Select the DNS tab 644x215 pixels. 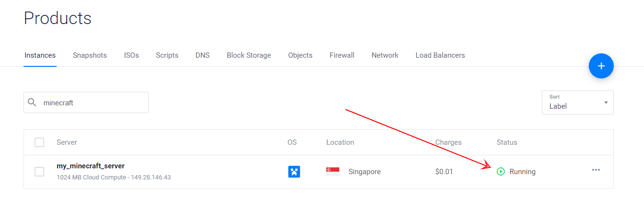click(203, 55)
